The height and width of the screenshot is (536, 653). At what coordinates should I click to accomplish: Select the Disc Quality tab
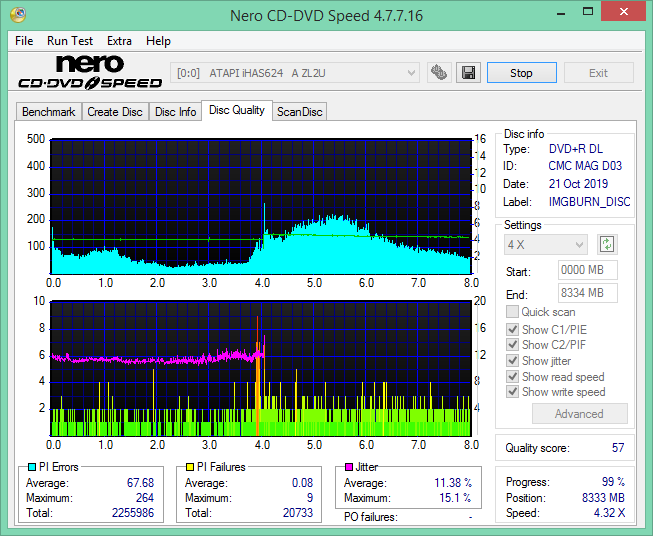click(237, 110)
